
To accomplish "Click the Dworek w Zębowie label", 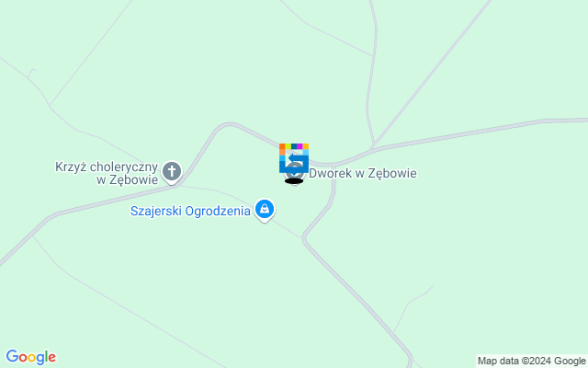I will pos(363,173).
